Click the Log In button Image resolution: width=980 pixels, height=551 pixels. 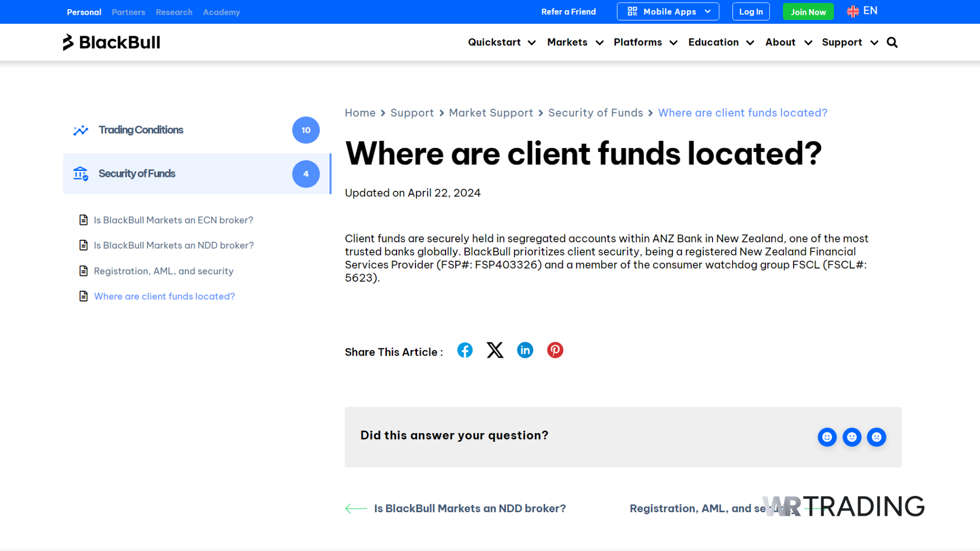point(751,11)
